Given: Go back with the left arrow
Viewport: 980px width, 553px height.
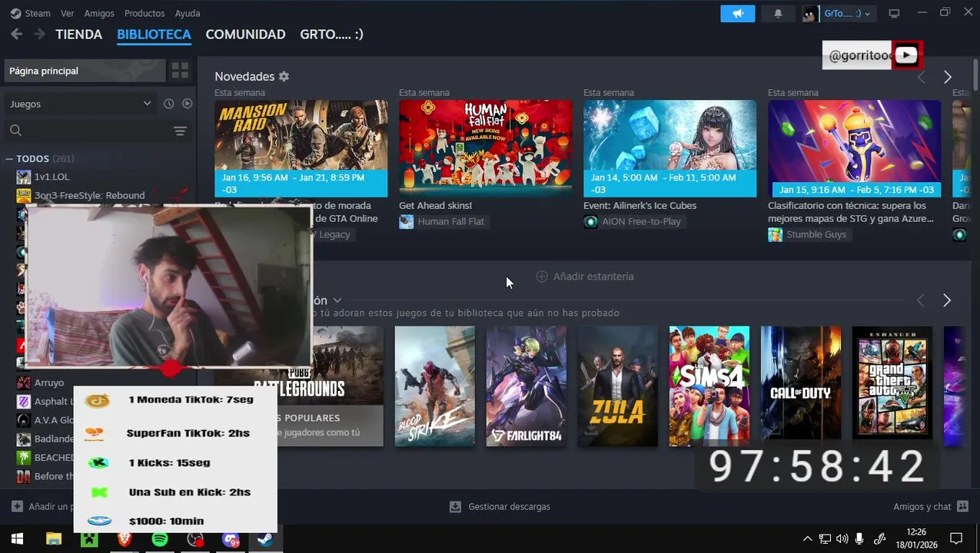Looking at the screenshot, I should [x=16, y=35].
